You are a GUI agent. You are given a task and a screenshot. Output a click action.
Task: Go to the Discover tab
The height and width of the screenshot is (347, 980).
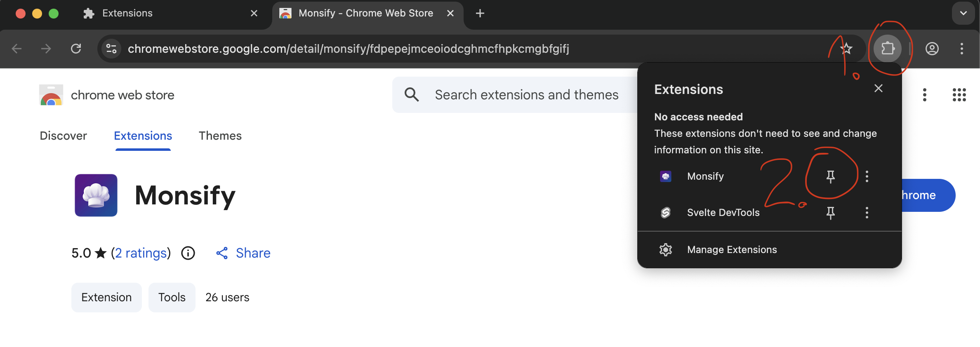click(63, 136)
